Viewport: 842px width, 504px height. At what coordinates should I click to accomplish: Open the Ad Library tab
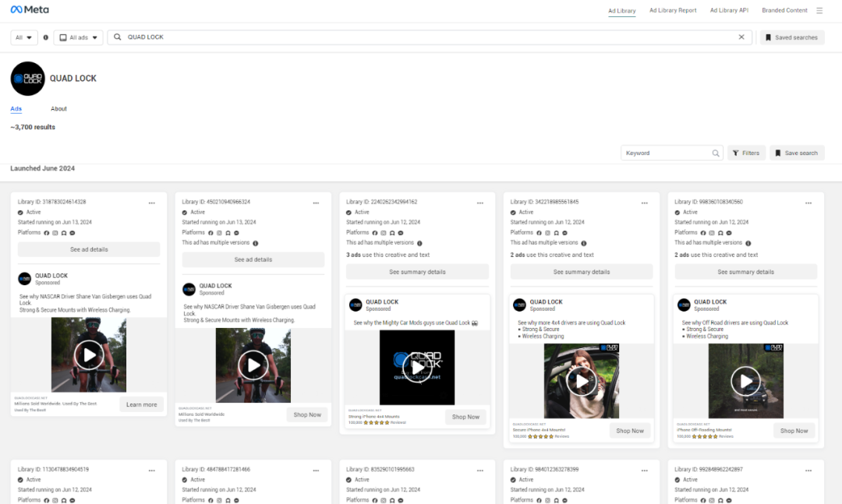pyautogui.click(x=622, y=11)
